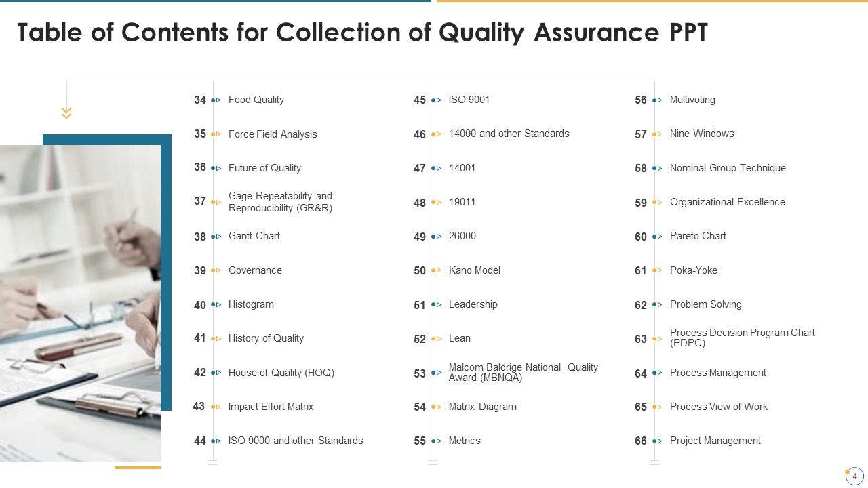The width and height of the screenshot is (868, 488).
Task: Go to the Poka-Yoke section
Action: [x=693, y=270]
